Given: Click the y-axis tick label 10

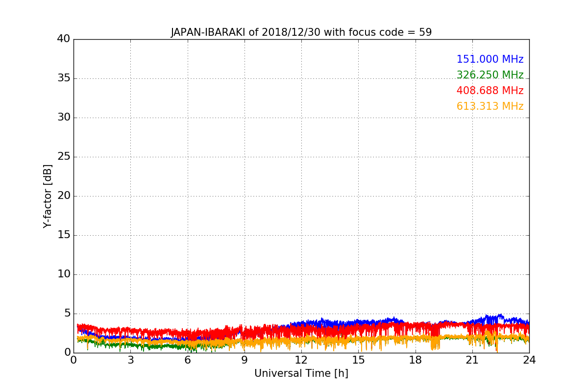Looking at the screenshot, I should click(x=64, y=274).
